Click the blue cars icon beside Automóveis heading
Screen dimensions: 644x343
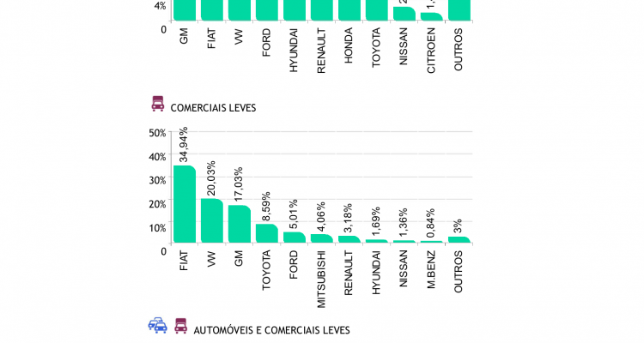tap(157, 325)
